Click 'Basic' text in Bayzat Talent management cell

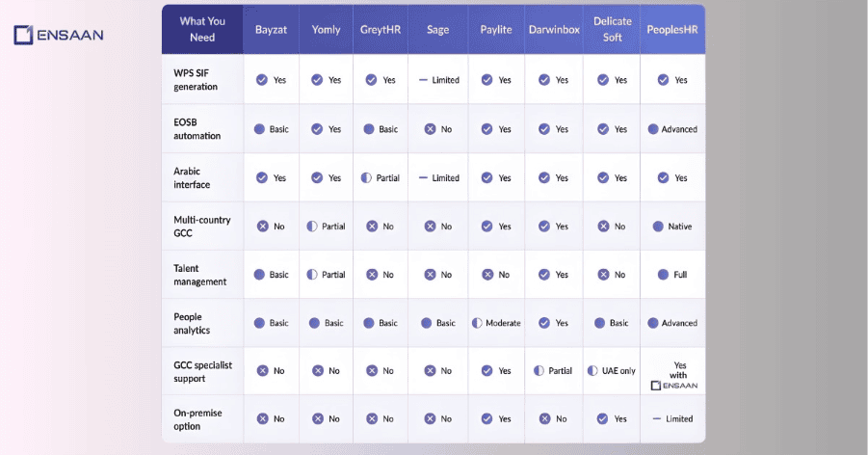(x=279, y=275)
